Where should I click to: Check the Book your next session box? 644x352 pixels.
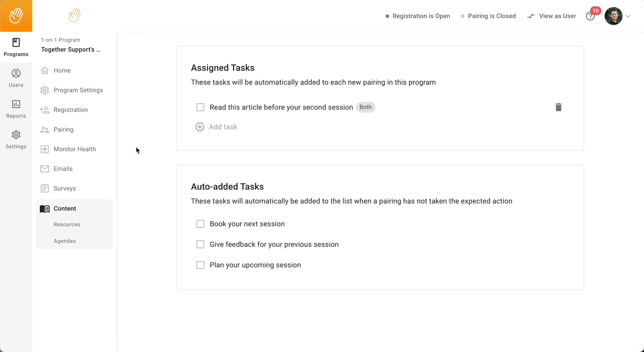pyautogui.click(x=200, y=224)
